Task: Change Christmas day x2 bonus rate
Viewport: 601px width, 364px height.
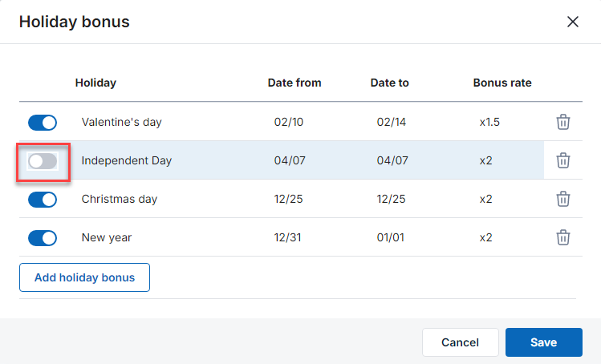Action: (485, 200)
